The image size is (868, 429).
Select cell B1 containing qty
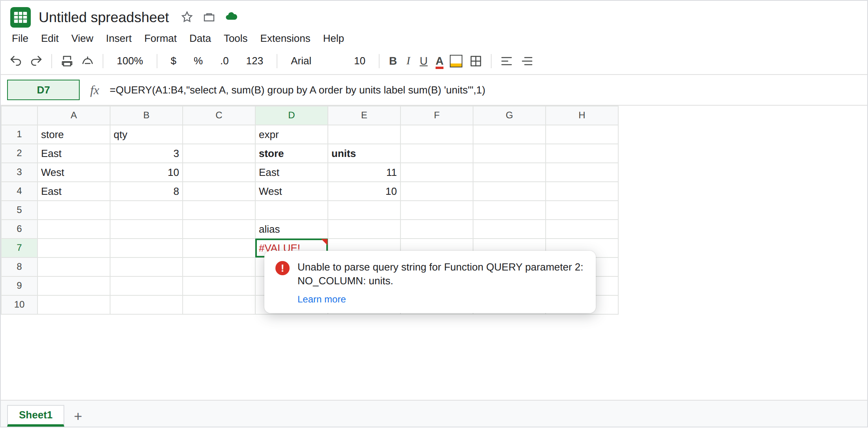click(x=146, y=134)
